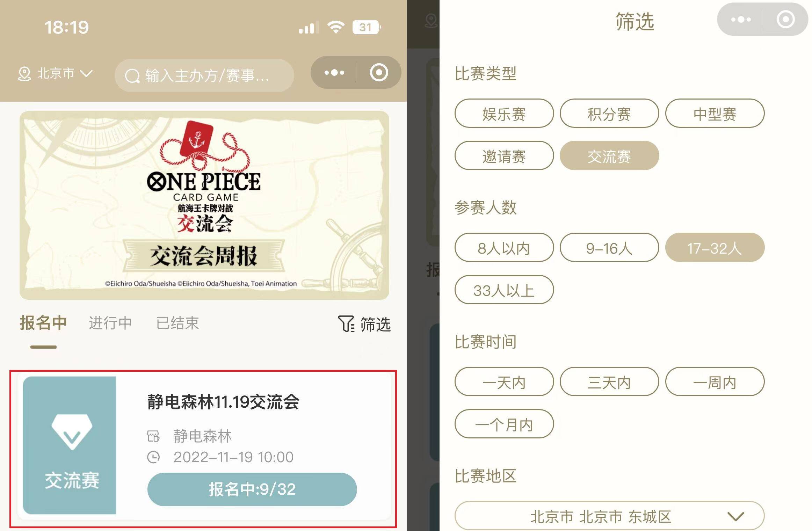Open the mini-program three-dots menu on left screen
The height and width of the screenshot is (531, 812).
pyautogui.click(x=334, y=73)
